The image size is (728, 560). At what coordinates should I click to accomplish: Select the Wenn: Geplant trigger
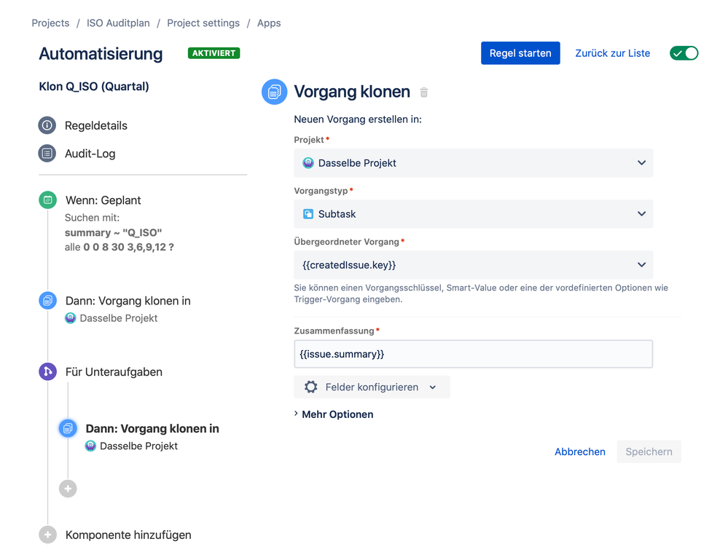coord(103,200)
